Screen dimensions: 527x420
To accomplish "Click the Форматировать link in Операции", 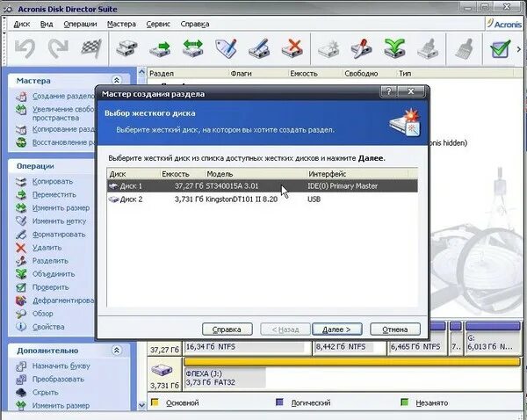I will [59, 235].
